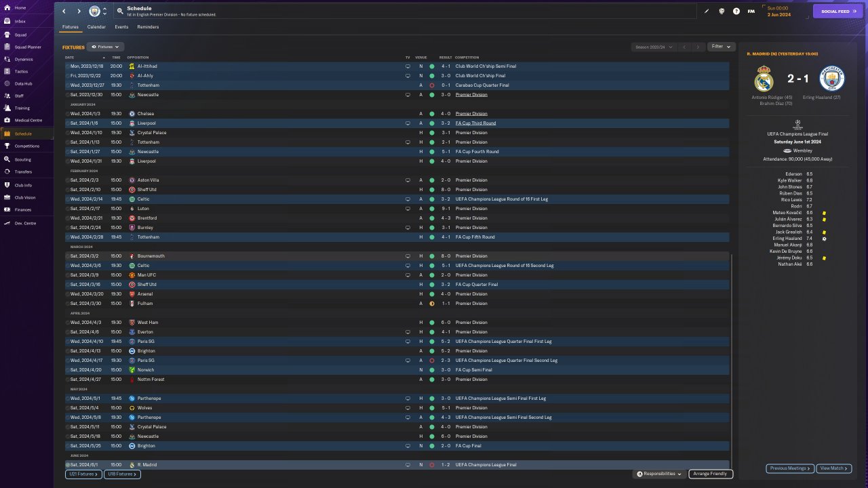Open the Fixtures view dropdown
The width and height of the screenshot is (868, 488).
click(105, 47)
